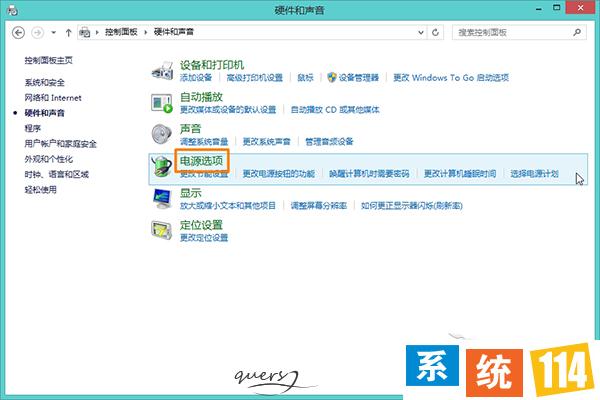600x400 pixels.
Task: Expand the arrow before 控制面板 in breadcrumb
Action: coord(97,32)
